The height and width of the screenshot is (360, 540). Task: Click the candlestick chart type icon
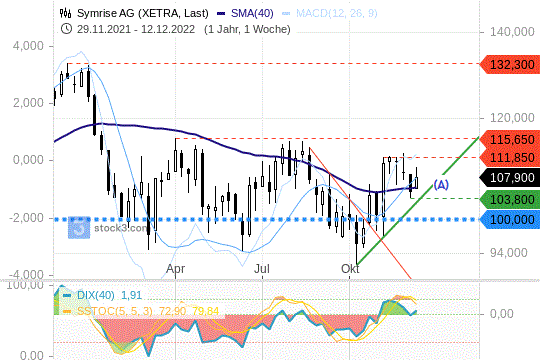pos(65,13)
